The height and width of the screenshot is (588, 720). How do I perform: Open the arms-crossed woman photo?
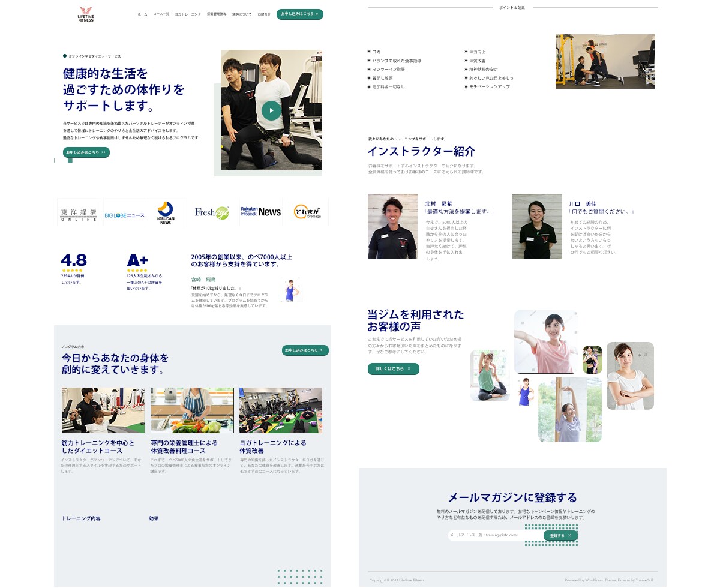pyautogui.click(x=630, y=376)
